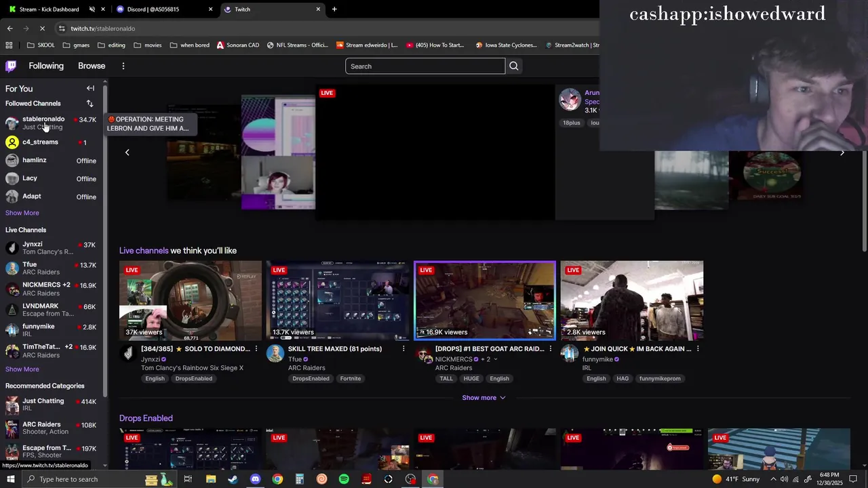Switch to the Discord tab
Screen dimensions: 868x488
(x=165, y=9)
